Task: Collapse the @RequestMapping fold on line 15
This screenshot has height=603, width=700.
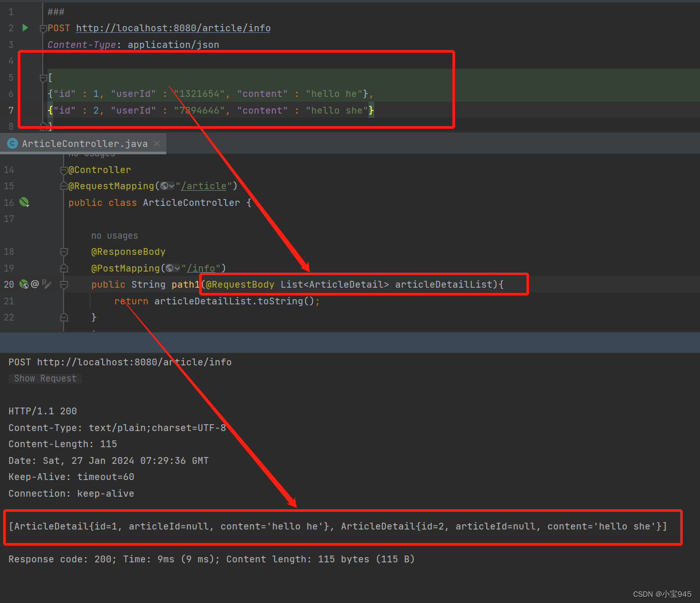Action: (64, 186)
